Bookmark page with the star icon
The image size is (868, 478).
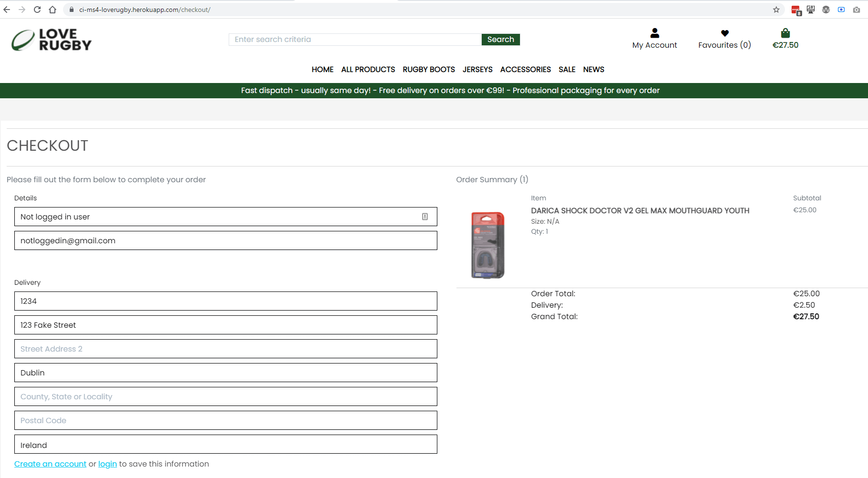776,10
